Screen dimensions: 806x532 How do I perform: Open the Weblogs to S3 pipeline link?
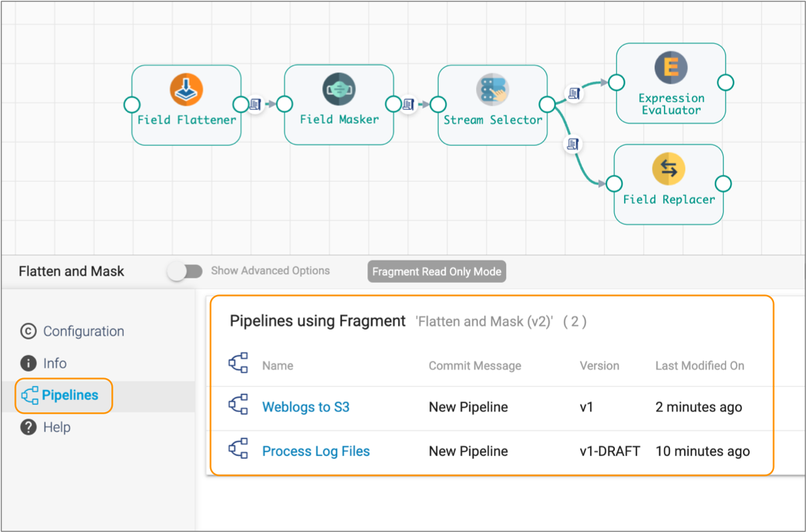[x=306, y=407]
